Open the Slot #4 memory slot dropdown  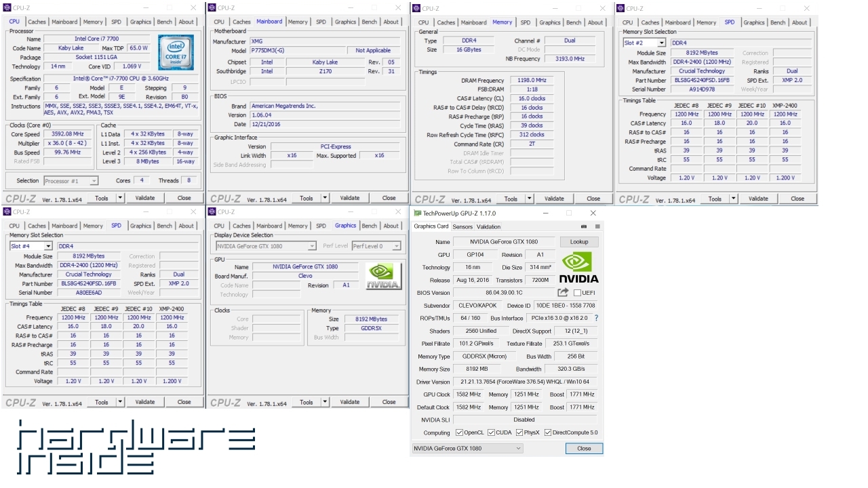click(x=48, y=246)
